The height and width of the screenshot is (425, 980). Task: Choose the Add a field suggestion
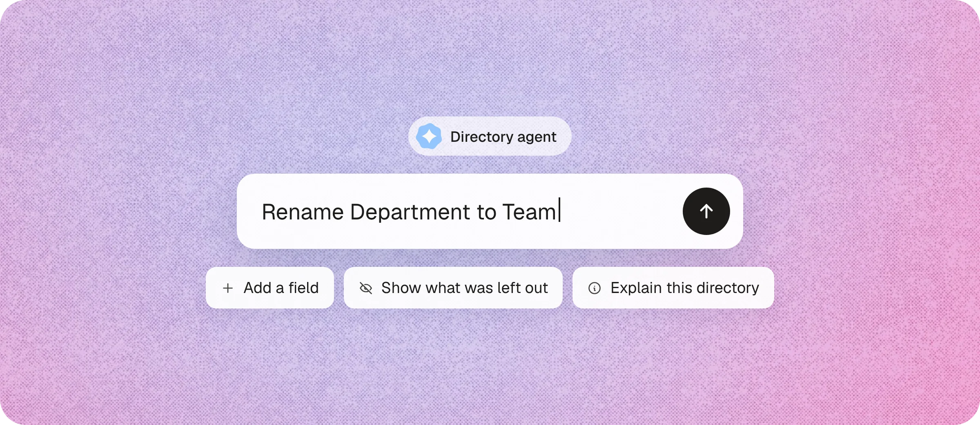coord(270,288)
